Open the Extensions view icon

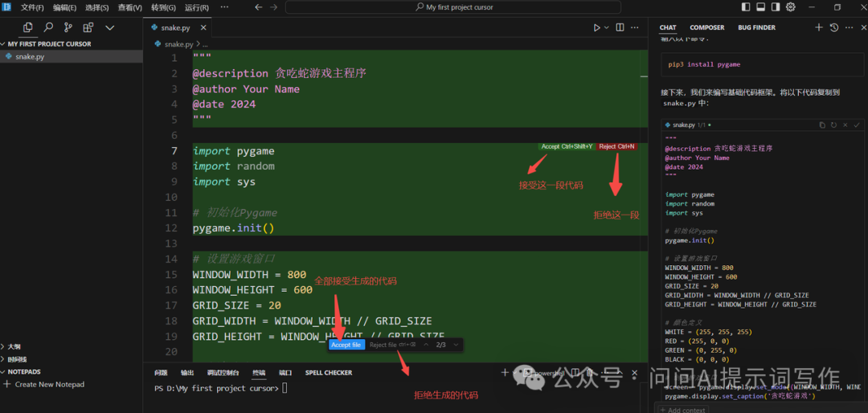pyautogui.click(x=88, y=27)
